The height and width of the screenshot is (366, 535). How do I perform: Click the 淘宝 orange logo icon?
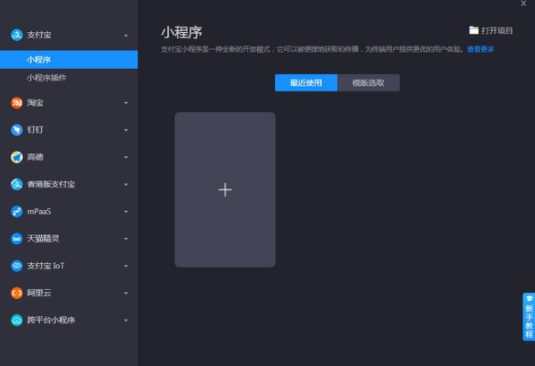16,103
